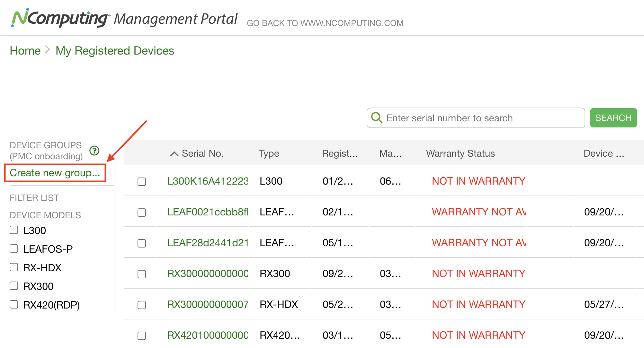644x348 pixels.
Task: Click the magnifier icon in the search box
Action: (x=377, y=118)
